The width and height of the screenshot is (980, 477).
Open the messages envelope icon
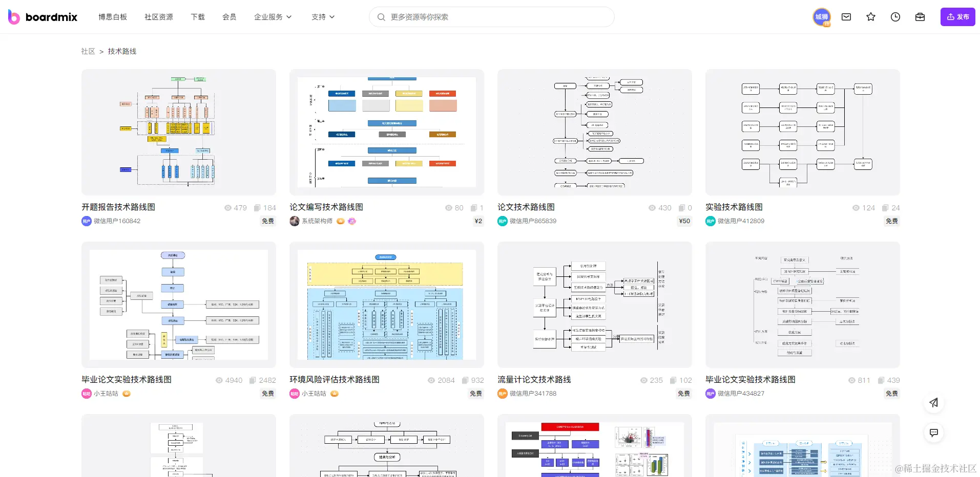846,17
